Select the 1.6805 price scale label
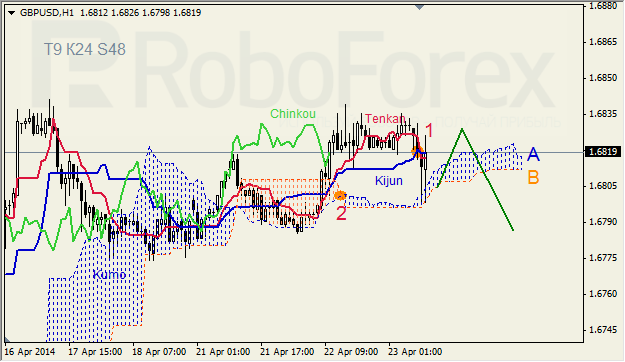Image resolution: width=625 pixels, height=362 pixels. coord(603,186)
